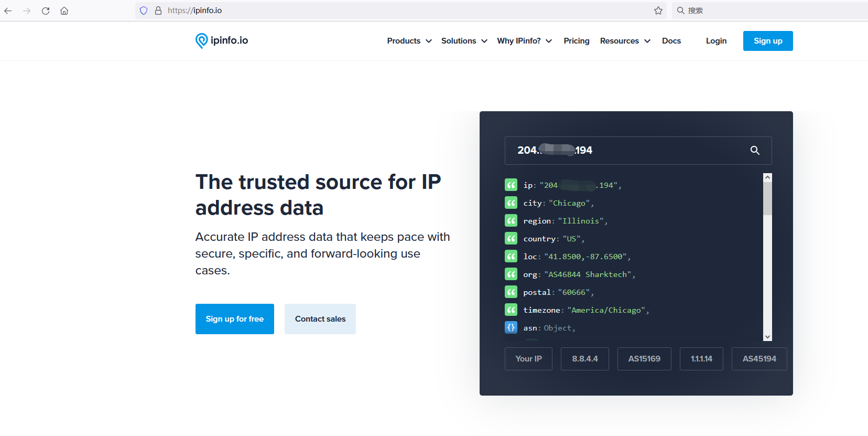The height and width of the screenshot is (436, 868).
Task: Open the browser home page icon
Action: (64, 10)
